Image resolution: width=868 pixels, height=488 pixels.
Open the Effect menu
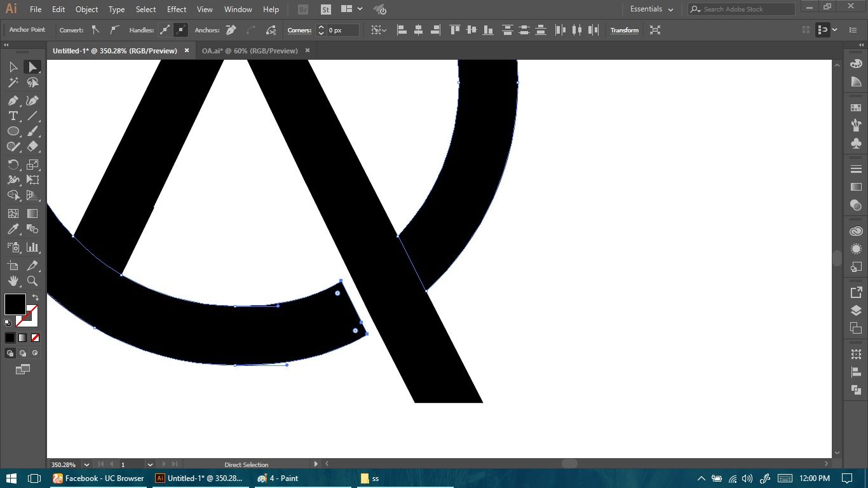tap(177, 10)
